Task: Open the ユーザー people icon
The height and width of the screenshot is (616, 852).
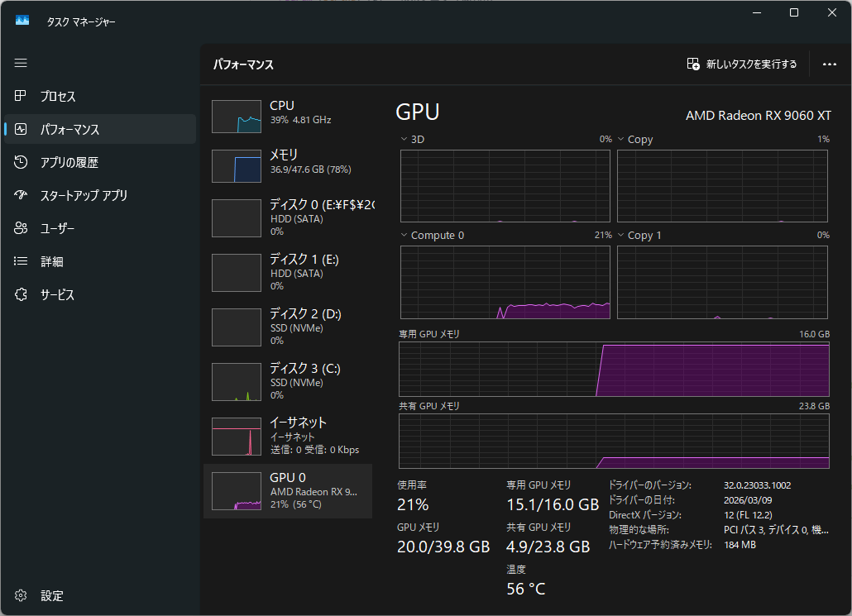Action: click(21, 228)
